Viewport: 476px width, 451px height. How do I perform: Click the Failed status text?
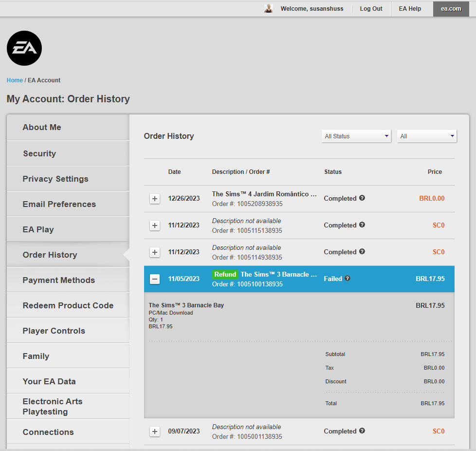point(333,279)
